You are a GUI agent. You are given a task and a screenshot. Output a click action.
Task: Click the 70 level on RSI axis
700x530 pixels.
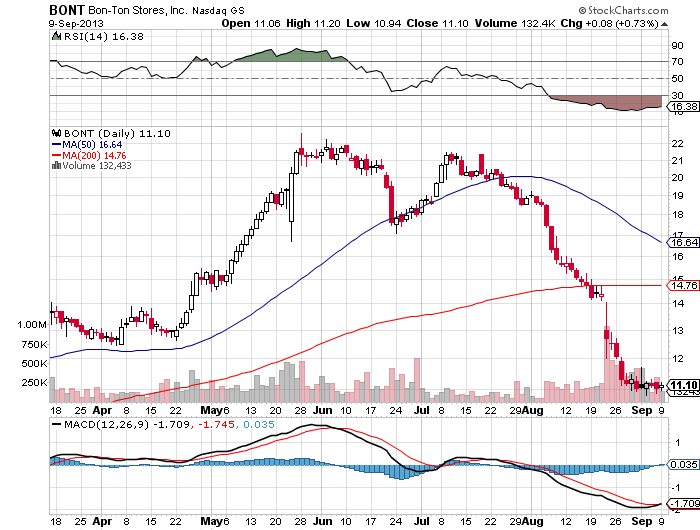tap(677, 62)
